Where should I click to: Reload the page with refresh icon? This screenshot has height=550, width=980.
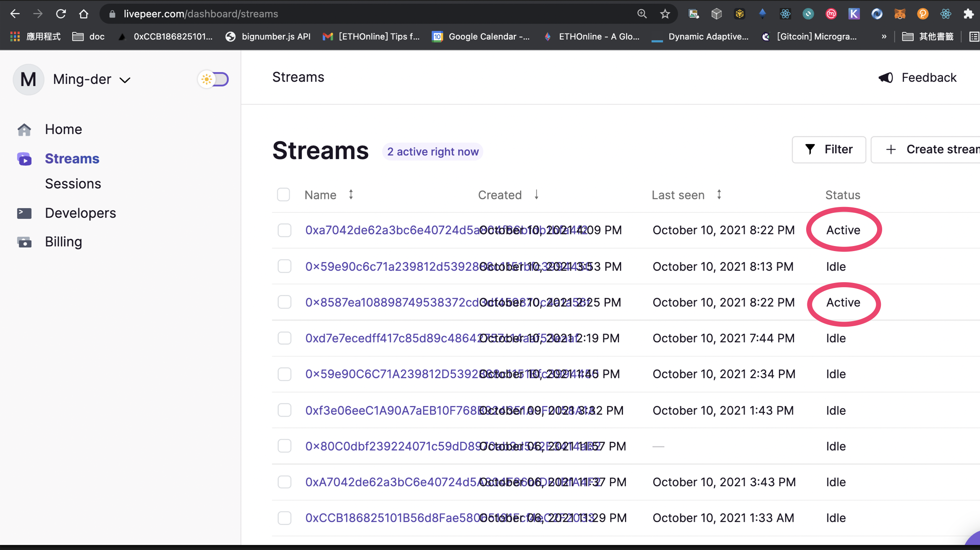click(61, 14)
